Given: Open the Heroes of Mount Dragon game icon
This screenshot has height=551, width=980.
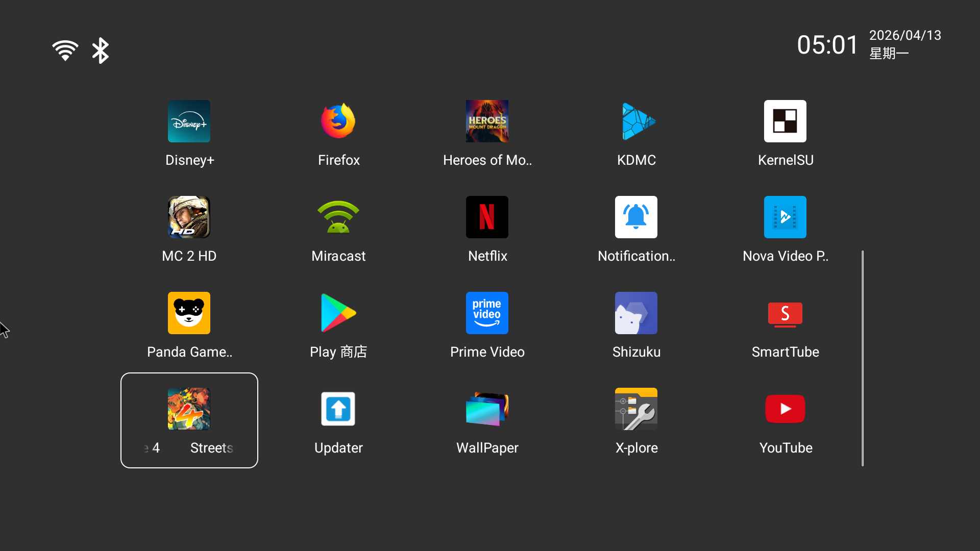Looking at the screenshot, I should coord(487,121).
